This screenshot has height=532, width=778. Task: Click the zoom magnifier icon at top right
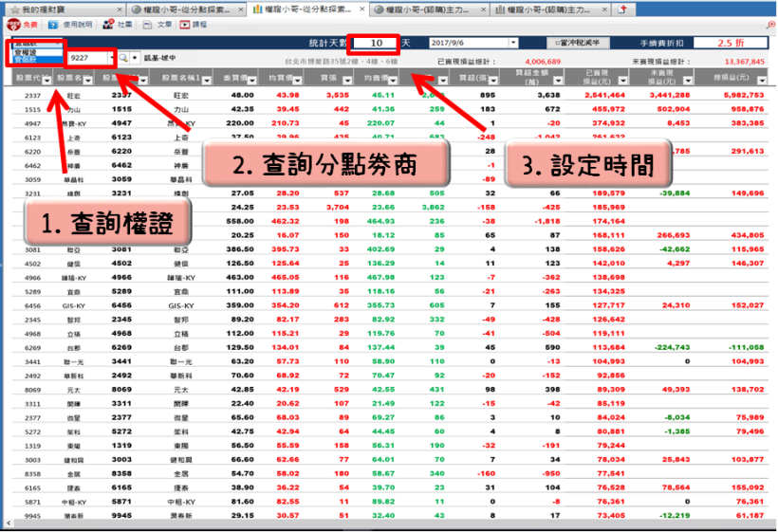coord(770,25)
